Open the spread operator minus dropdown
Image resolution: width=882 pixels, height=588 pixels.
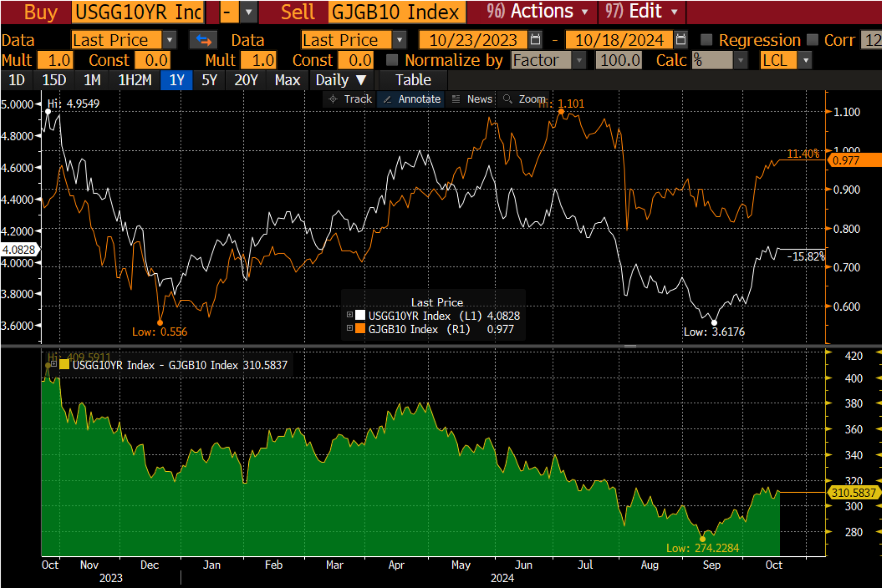248,12
